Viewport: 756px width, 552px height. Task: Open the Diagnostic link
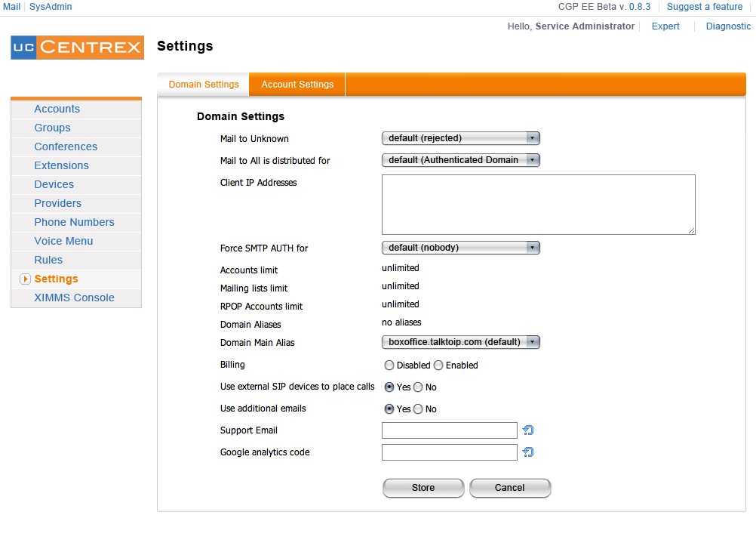click(x=728, y=26)
